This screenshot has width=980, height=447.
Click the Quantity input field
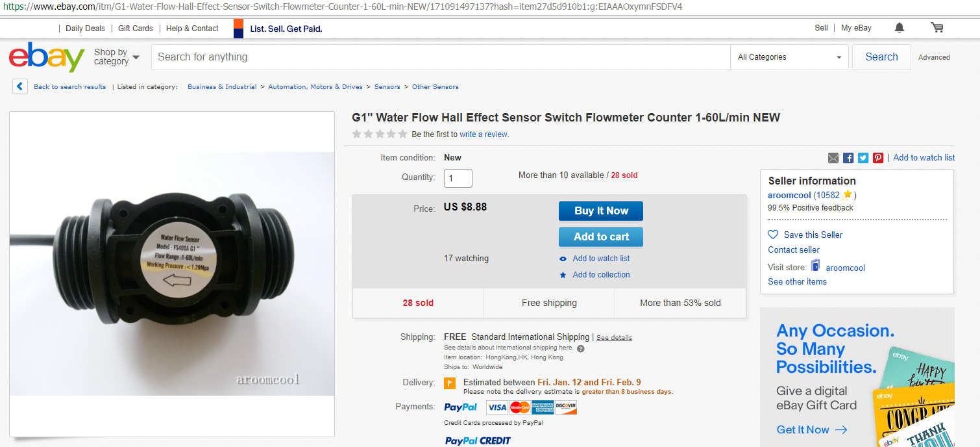pyautogui.click(x=458, y=178)
